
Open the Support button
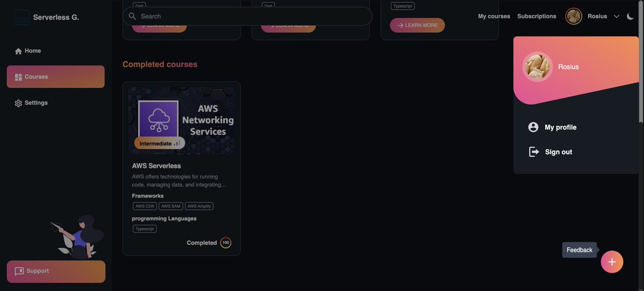pos(56,272)
